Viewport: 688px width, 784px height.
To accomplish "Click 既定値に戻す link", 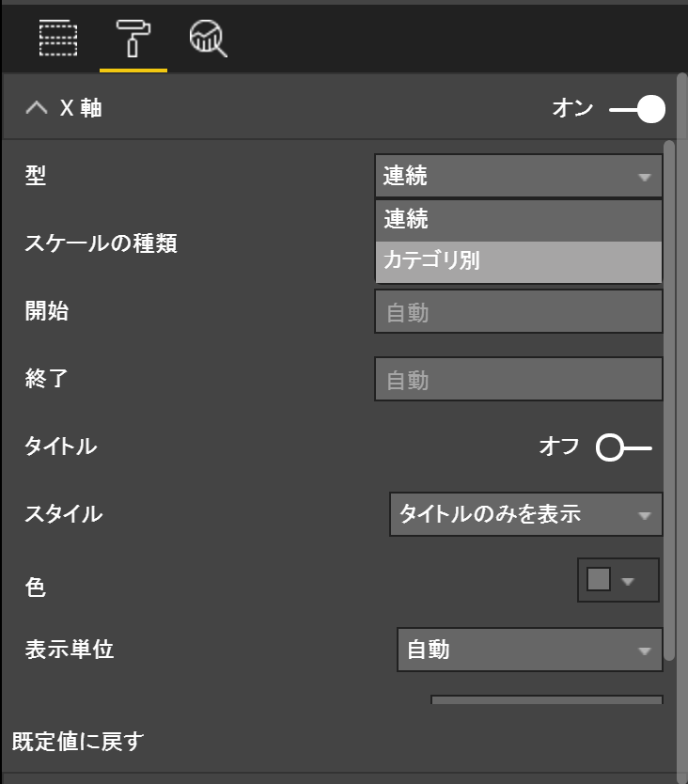I will click(78, 741).
